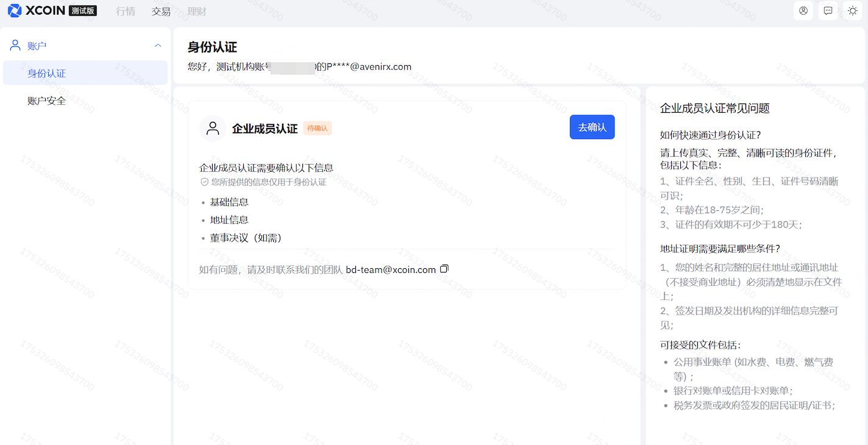The image size is (868, 445).
Task: Toggle the light/dark theme sun icon
Action: [x=853, y=10]
